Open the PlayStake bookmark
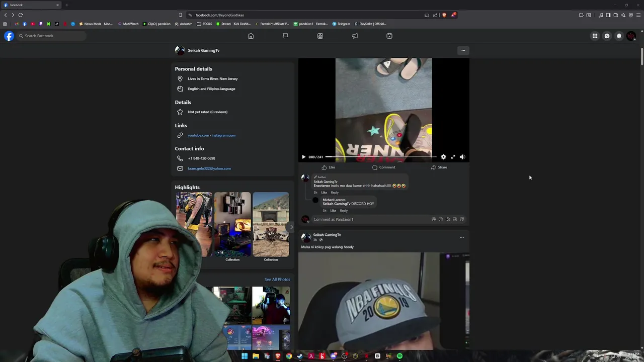The width and height of the screenshot is (644, 362). (370, 24)
